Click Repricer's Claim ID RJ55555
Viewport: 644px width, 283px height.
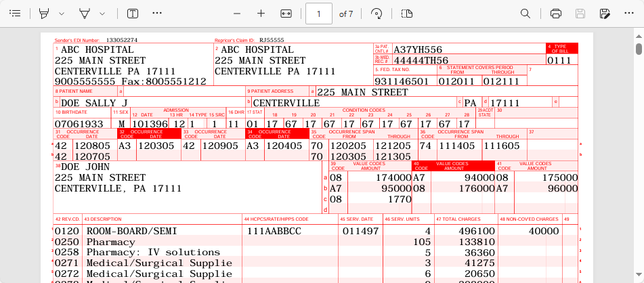click(272, 40)
